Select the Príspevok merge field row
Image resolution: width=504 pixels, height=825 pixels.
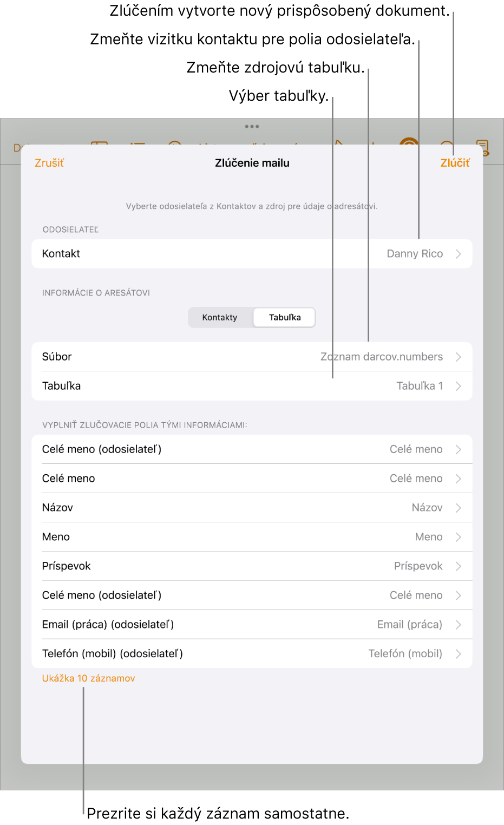click(x=252, y=566)
